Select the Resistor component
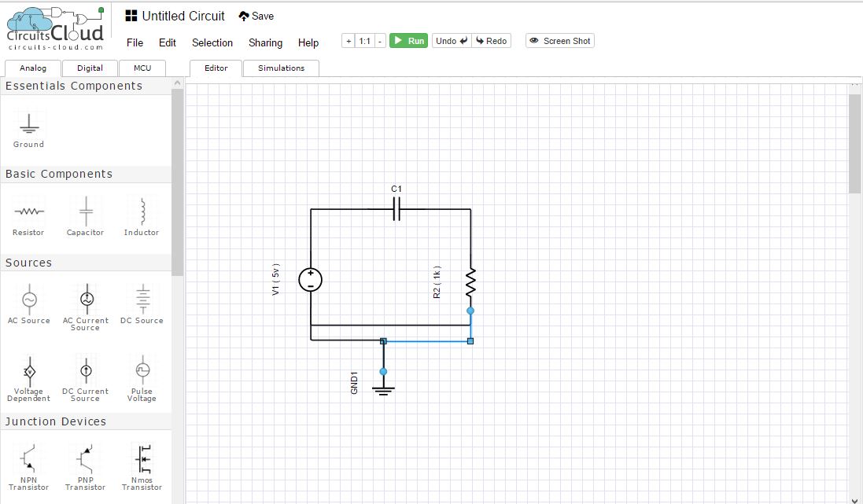 tap(28, 214)
